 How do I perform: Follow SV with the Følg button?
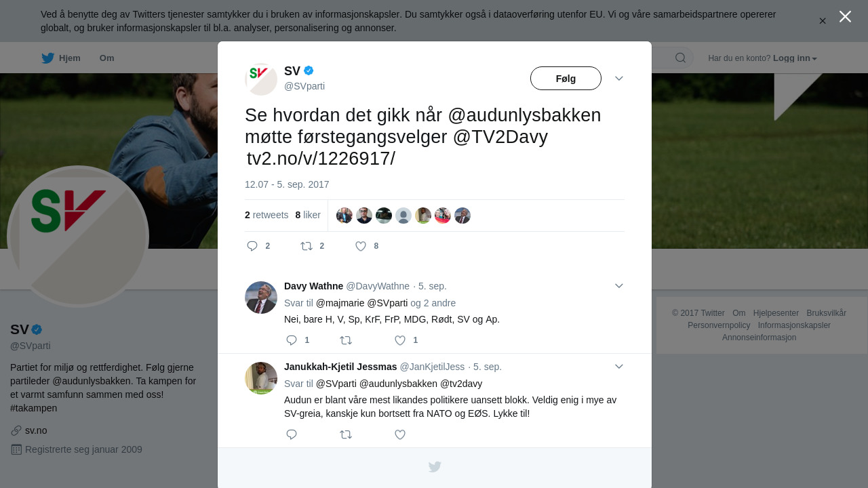click(x=566, y=79)
